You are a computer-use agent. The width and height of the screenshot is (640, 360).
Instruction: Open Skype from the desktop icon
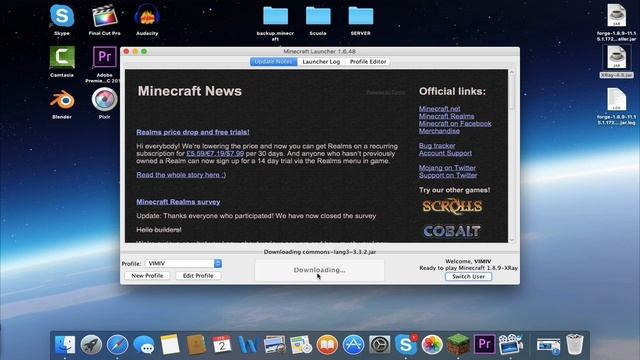point(62,16)
